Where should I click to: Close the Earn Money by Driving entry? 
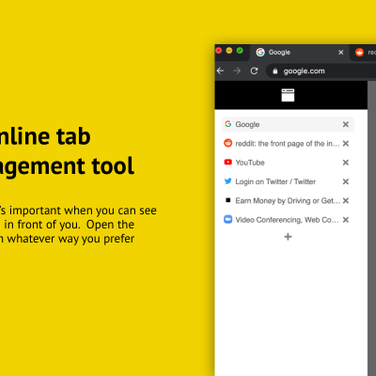(x=346, y=200)
